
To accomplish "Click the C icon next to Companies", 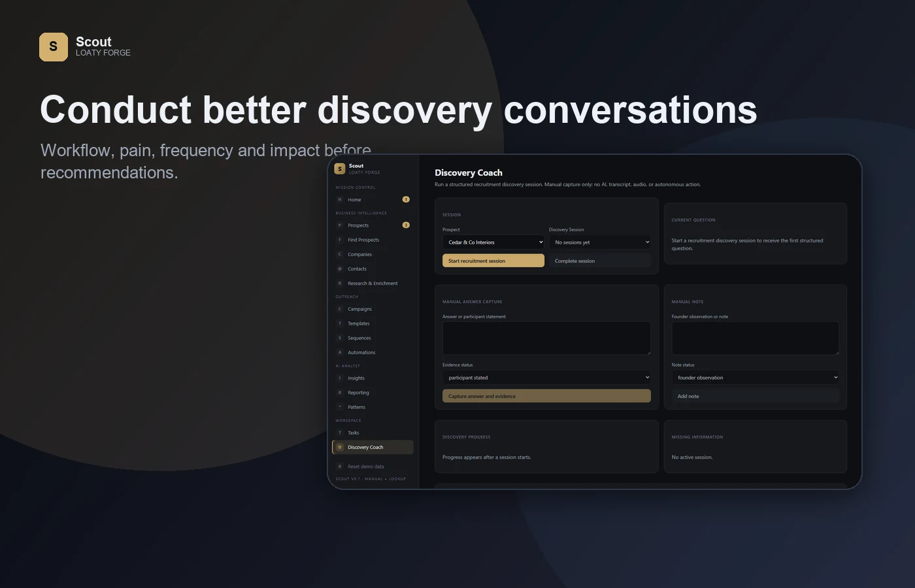I will point(340,254).
